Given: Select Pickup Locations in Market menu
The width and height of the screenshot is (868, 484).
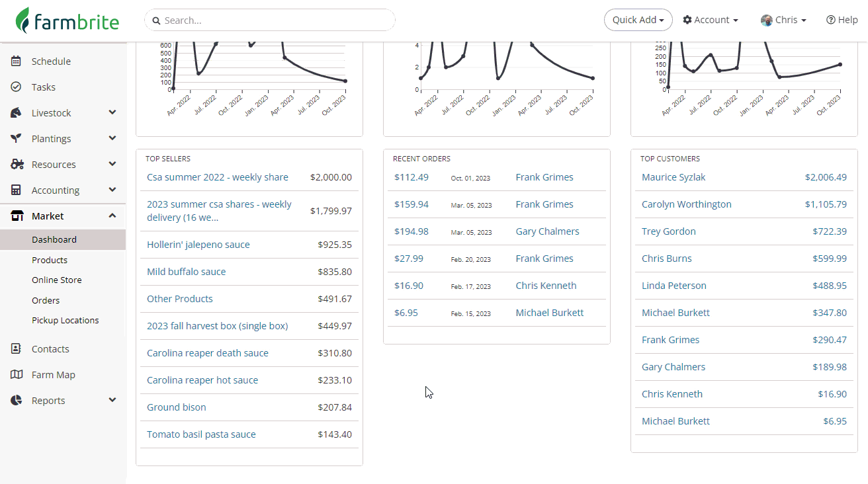Looking at the screenshot, I should coord(65,320).
